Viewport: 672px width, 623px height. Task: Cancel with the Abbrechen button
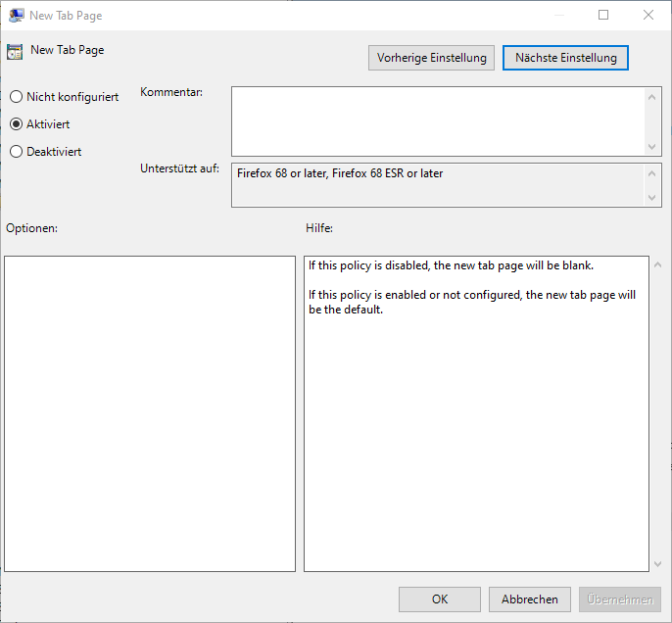tap(530, 599)
